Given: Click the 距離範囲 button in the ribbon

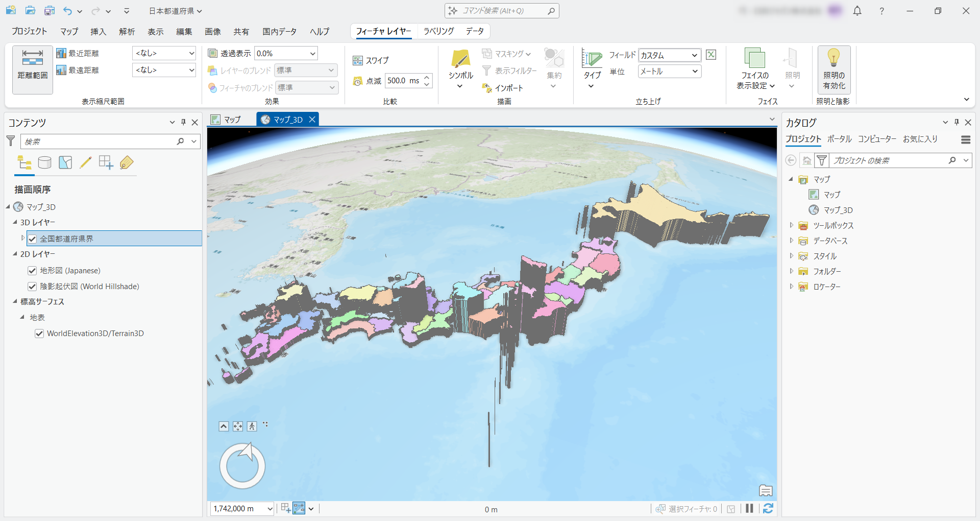Looking at the screenshot, I should [x=33, y=69].
